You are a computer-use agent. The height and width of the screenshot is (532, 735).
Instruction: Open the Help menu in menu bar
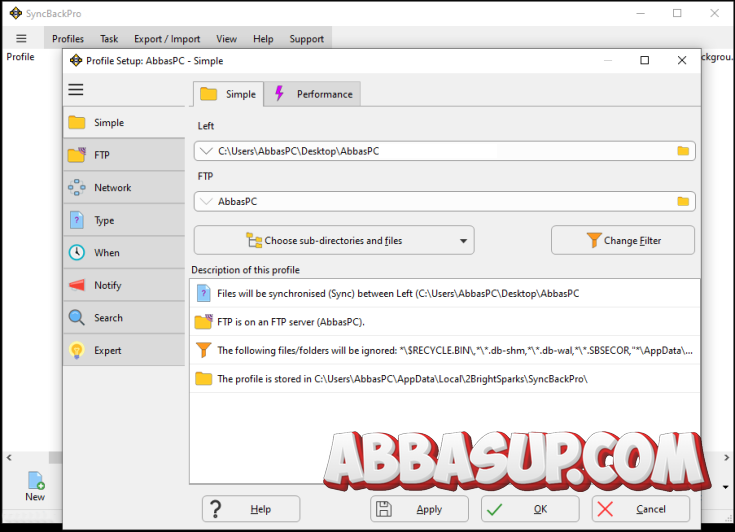pyautogui.click(x=263, y=39)
